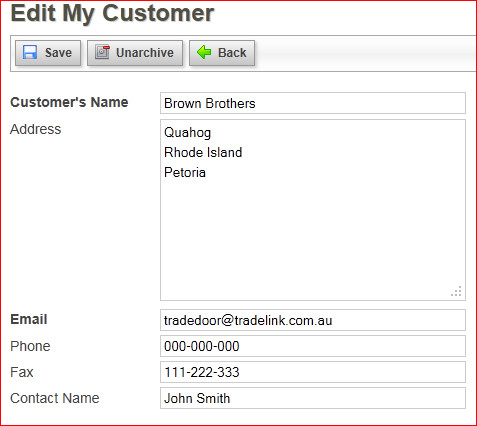Focus the Phone field showing 000-000-000
Image resolution: width=477 pixels, height=426 pixels.
[313, 346]
